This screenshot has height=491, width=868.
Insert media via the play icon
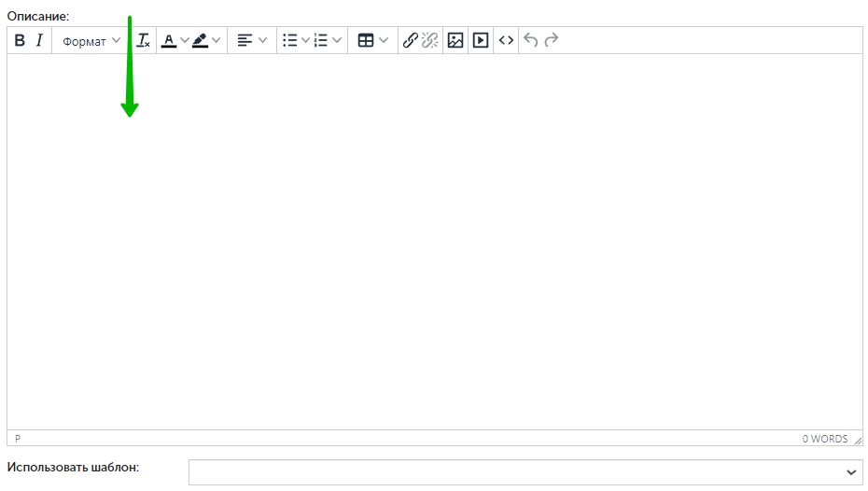point(481,40)
